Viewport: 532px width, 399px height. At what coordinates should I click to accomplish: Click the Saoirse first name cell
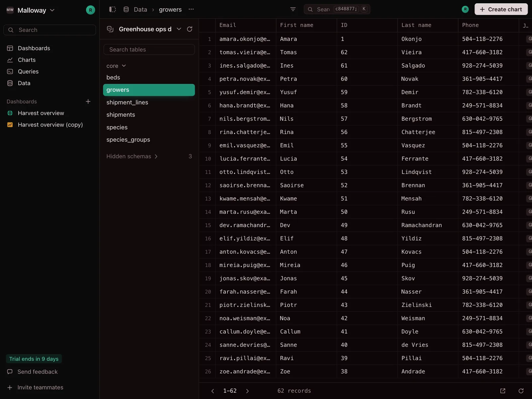(306, 185)
